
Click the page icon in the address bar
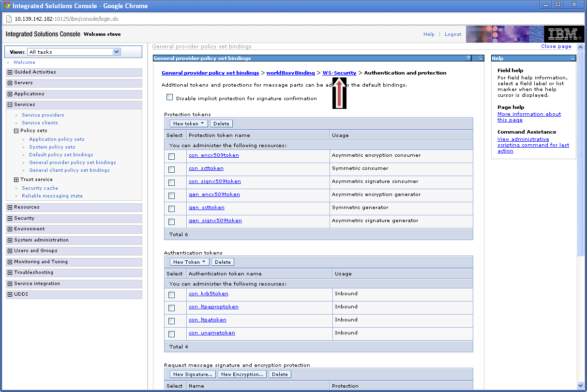pos(8,19)
